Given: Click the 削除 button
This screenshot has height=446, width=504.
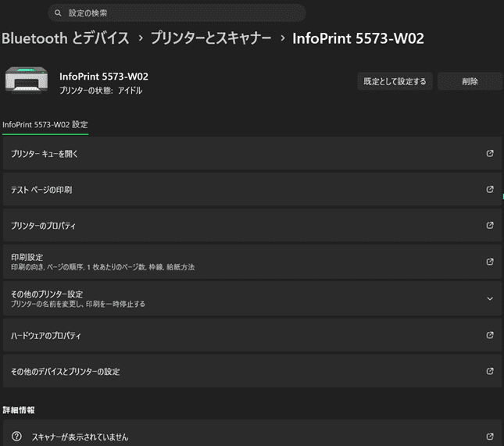Looking at the screenshot, I should pos(470,81).
